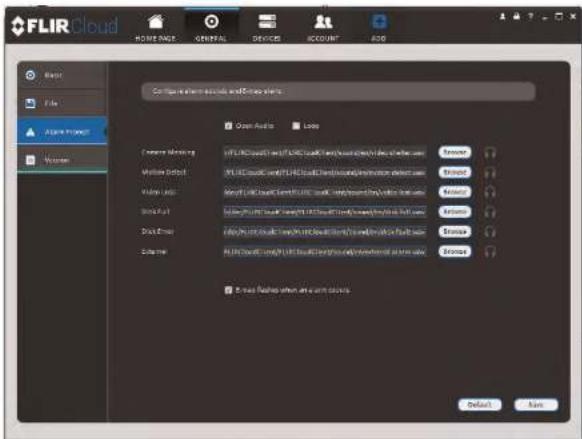Open the Home Page tab
This screenshot has width=582, height=439.
point(156,28)
